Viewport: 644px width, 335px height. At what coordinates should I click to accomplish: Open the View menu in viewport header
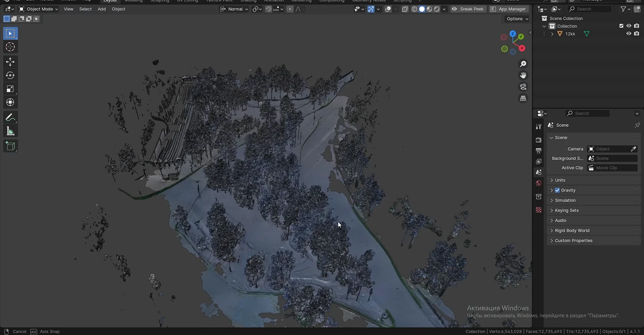click(69, 9)
